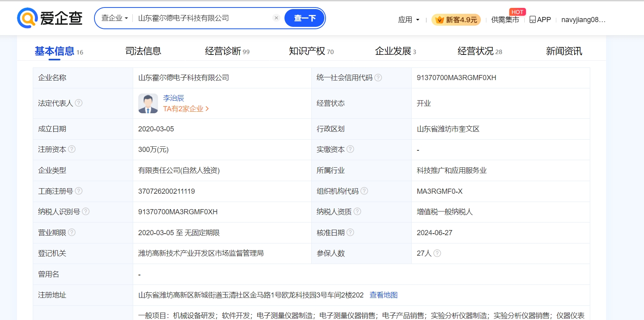Select the 经营状况 tab

(x=480, y=51)
